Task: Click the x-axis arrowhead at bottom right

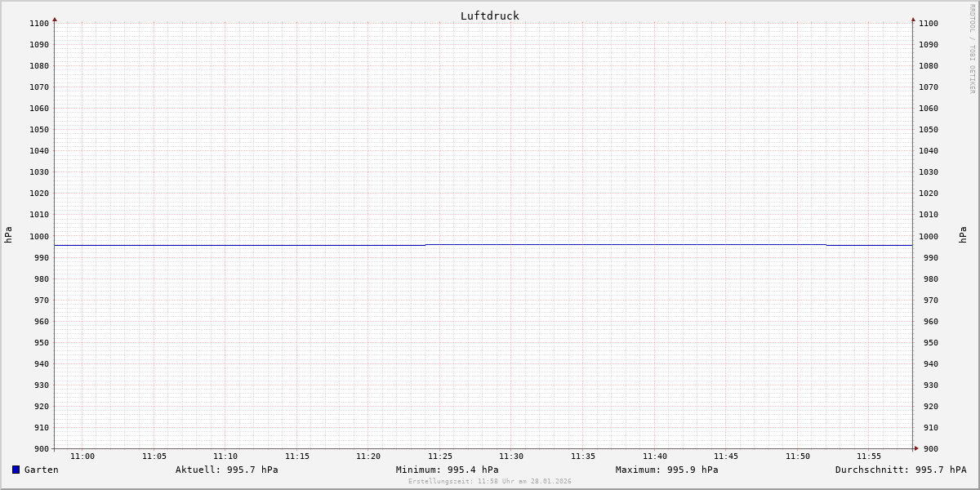Action: click(x=916, y=448)
